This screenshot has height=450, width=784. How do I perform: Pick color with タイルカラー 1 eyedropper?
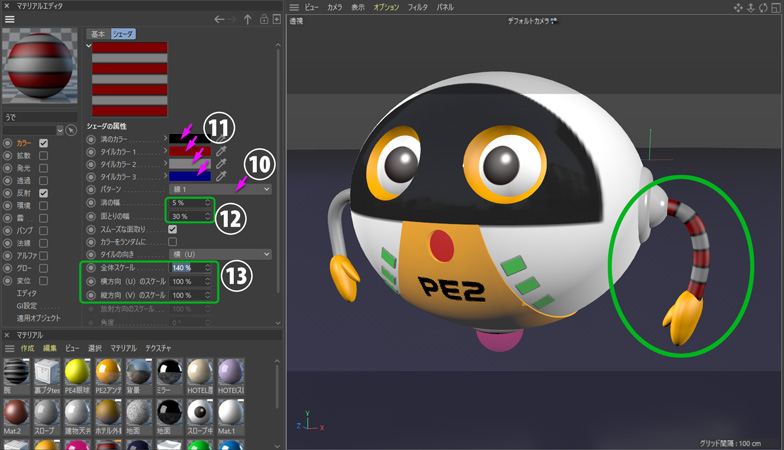(222, 150)
